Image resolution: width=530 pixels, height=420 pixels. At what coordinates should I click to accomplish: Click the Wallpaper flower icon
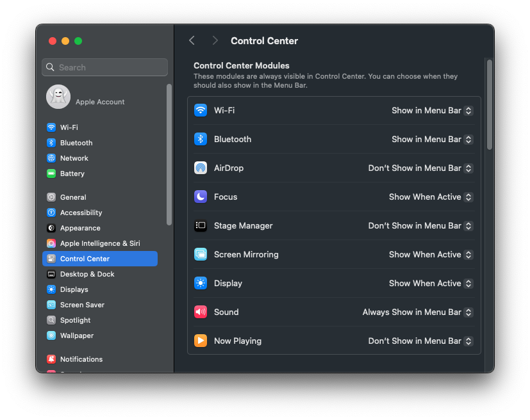pyautogui.click(x=51, y=335)
